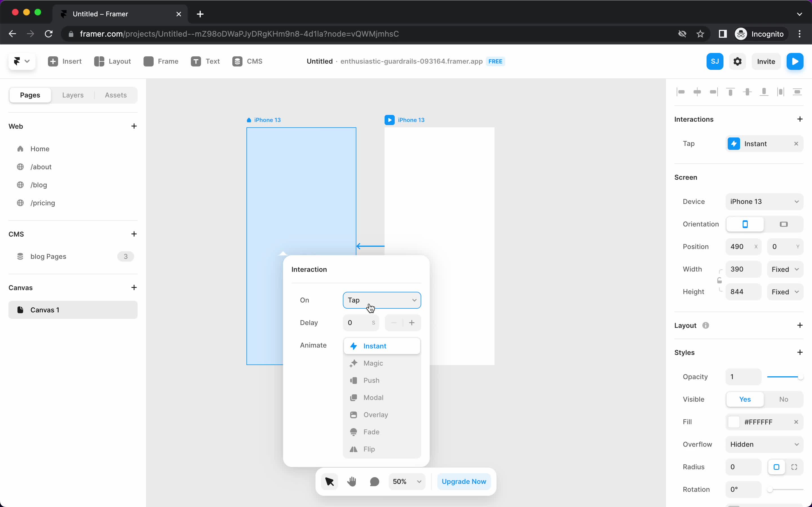Click the portrait orientation icon
The height and width of the screenshot is (507, 812).
point(745,224)
